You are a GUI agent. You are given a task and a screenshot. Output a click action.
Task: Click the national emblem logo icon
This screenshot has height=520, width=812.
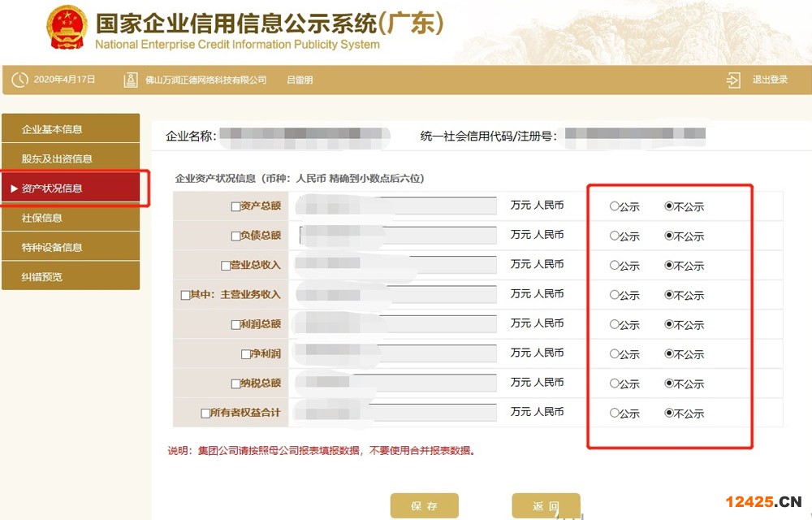click(67, 29)
